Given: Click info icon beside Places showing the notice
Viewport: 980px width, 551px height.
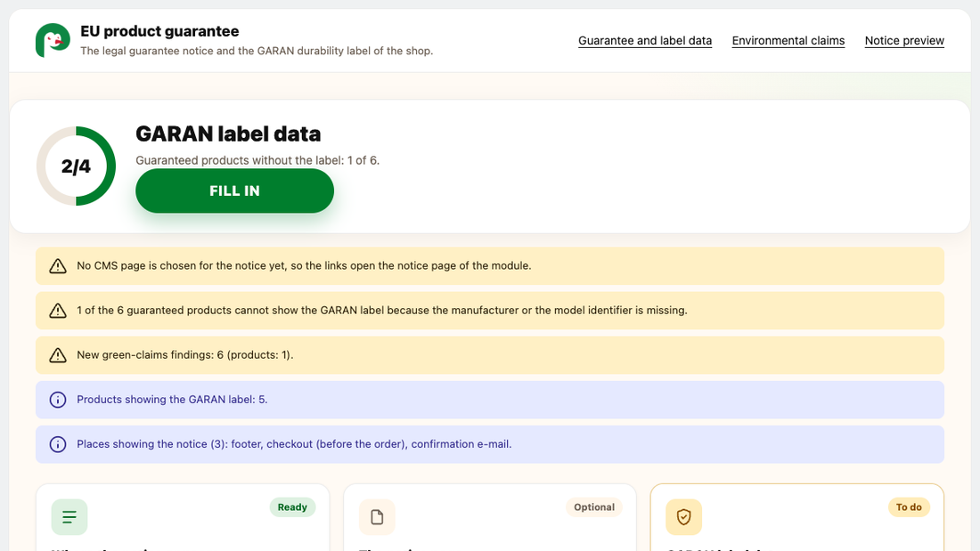Looking at the screenshot, I should coord(58,444).
